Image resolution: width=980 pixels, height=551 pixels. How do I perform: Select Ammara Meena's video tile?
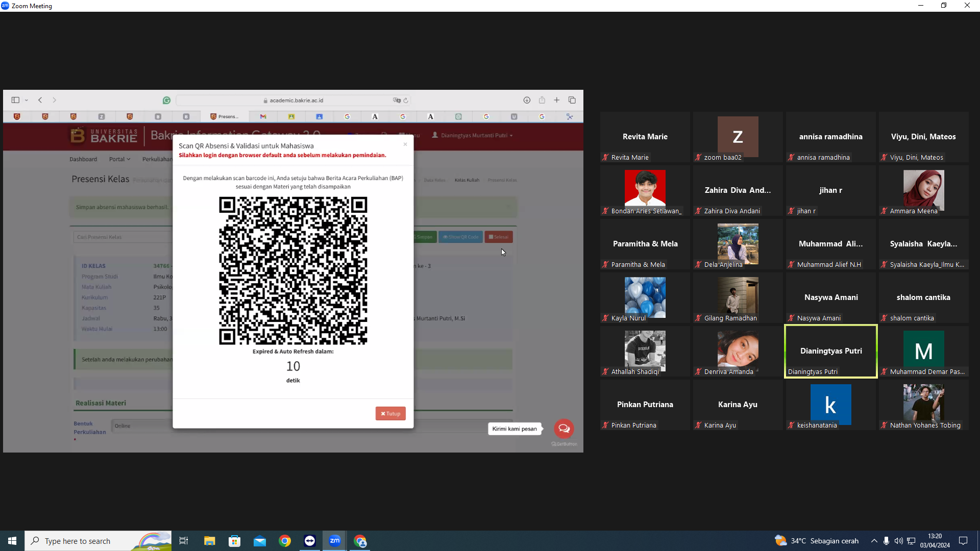point(924,191)
